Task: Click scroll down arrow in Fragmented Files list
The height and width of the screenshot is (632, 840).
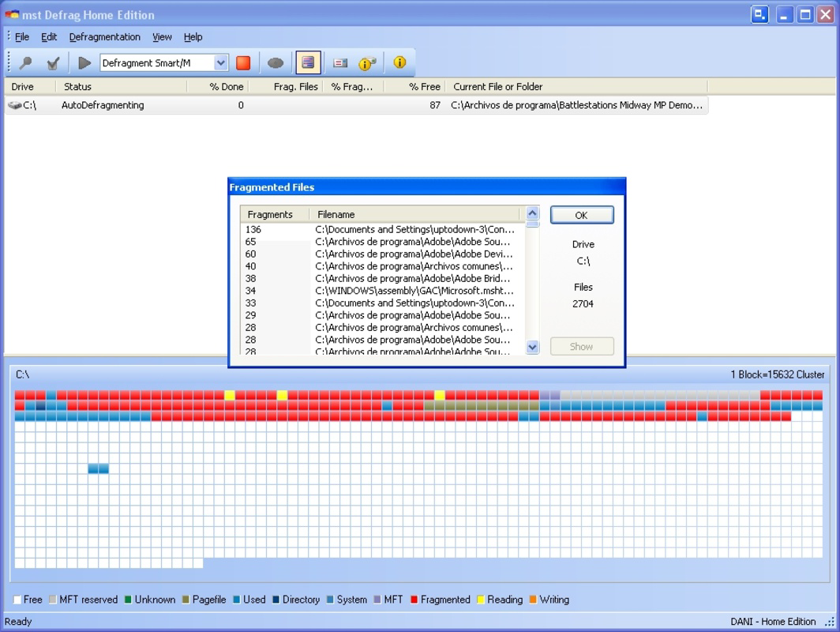Action: (x=532, y=347)
